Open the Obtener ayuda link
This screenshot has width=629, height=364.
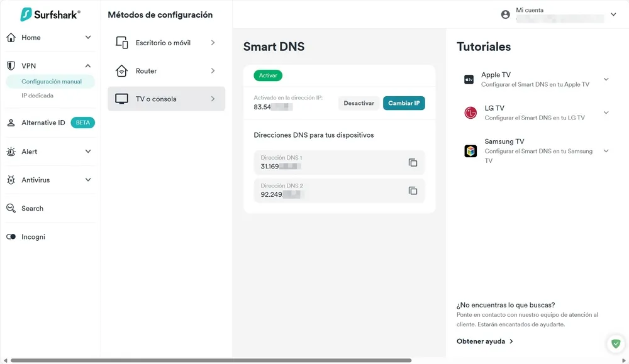click(482, 341)
